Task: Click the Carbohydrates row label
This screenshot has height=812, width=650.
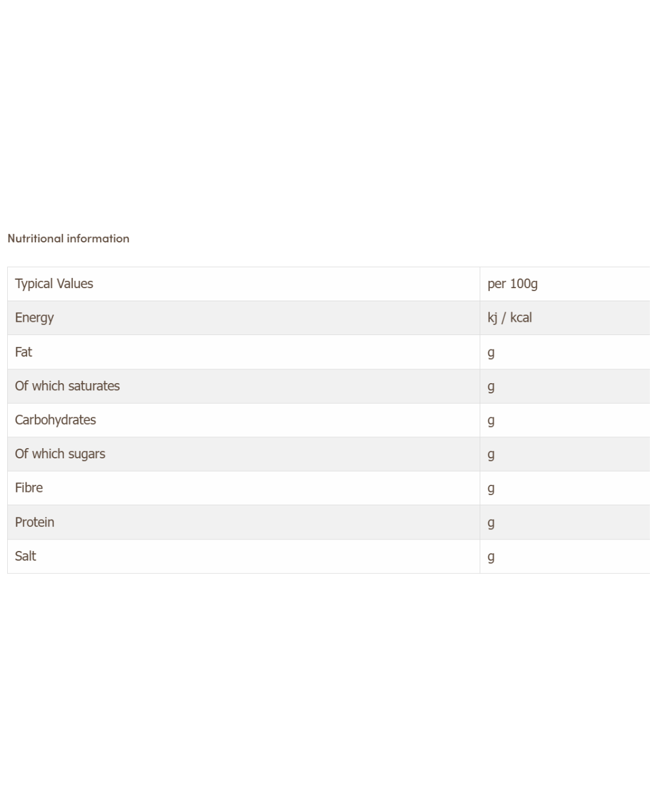Action: [x=55, y=420]
